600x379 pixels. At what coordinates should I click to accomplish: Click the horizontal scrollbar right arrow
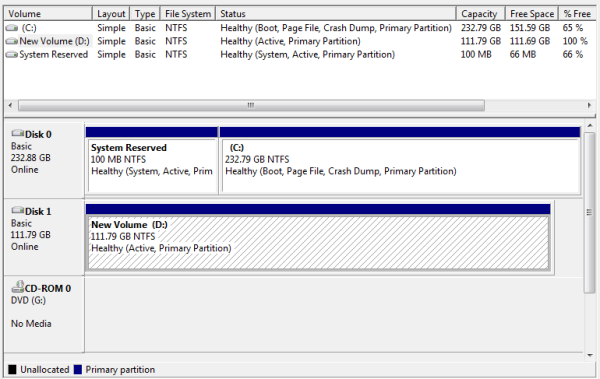(x=589, y=105)
